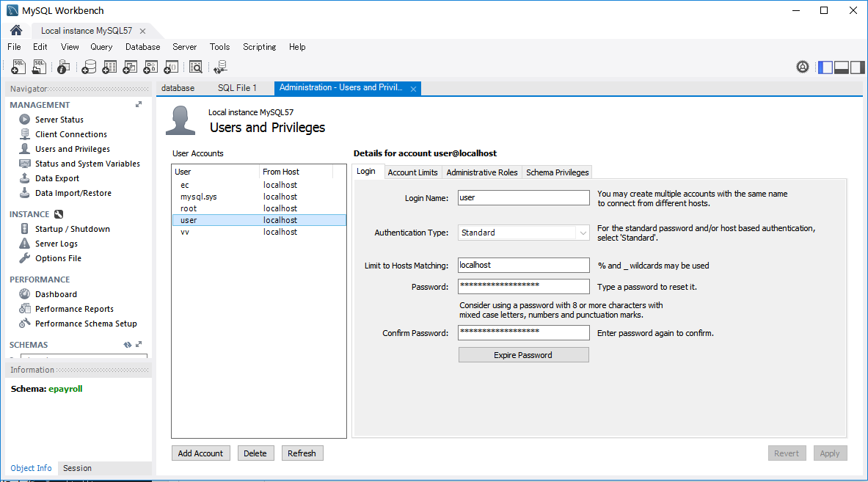Open Client Connections in Navigator
This screenshot has height=482, width=868.
coord(71,134)
